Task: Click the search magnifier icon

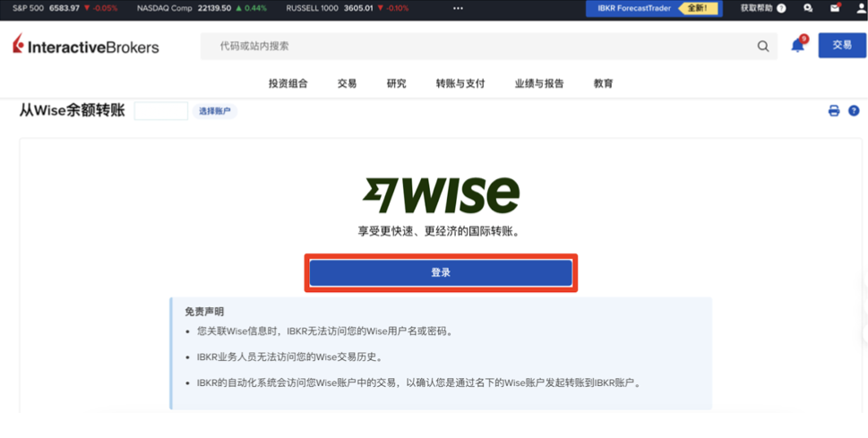Action: point(763,47)
